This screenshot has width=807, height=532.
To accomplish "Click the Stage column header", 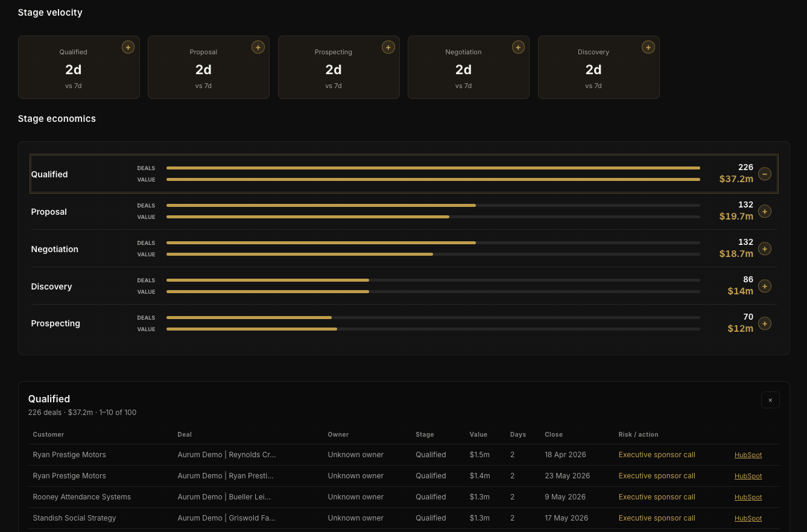I will pyautogui.click(x=425, y=434).
